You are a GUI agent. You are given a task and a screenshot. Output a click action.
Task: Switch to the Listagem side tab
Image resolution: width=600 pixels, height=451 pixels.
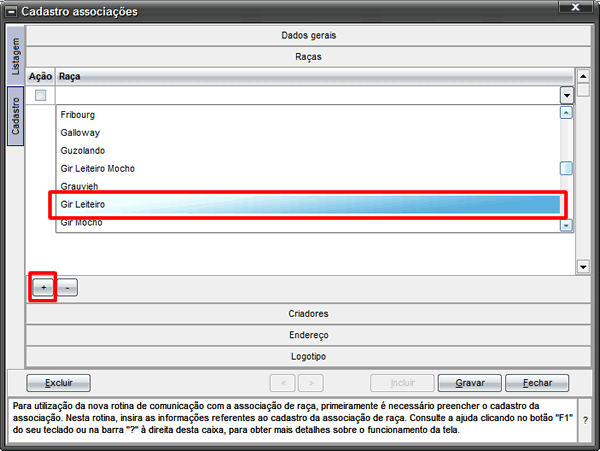click(15, 56)
